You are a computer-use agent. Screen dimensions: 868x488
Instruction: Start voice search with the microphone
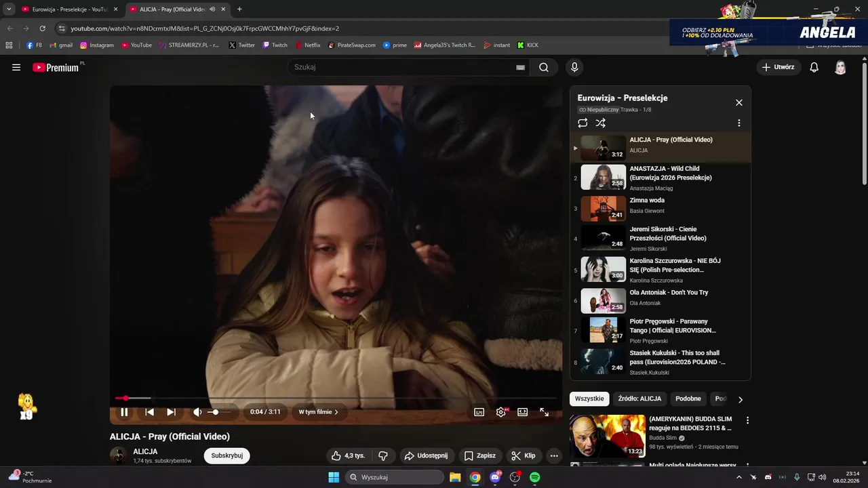coord(574,67)
